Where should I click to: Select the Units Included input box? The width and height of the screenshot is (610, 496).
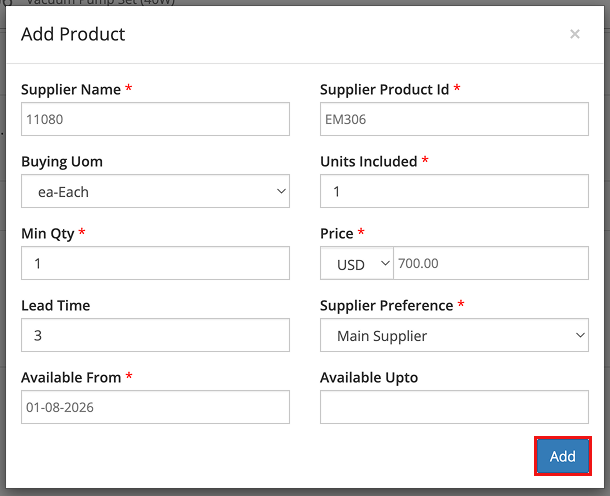point(454,192)
